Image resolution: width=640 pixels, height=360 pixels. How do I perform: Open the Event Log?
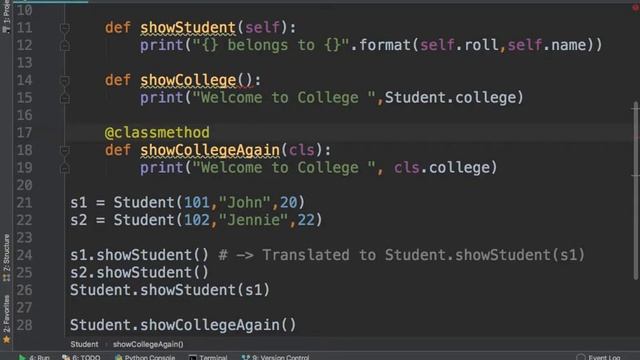[599, 357]
